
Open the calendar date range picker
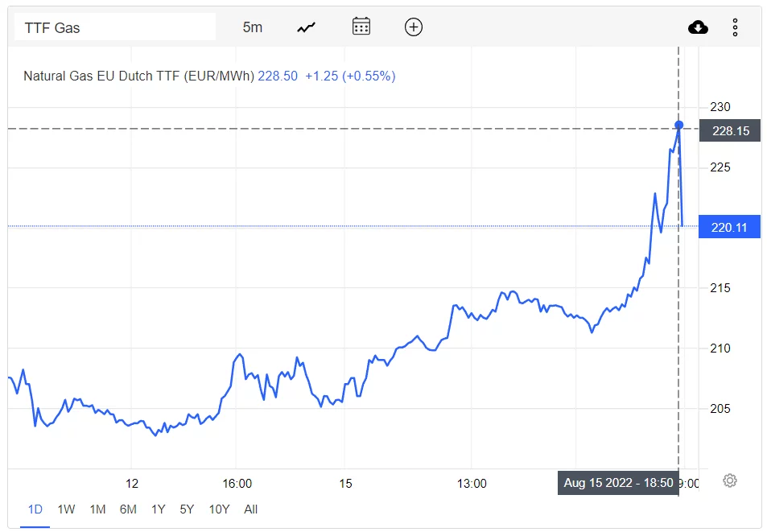point(361,27)
